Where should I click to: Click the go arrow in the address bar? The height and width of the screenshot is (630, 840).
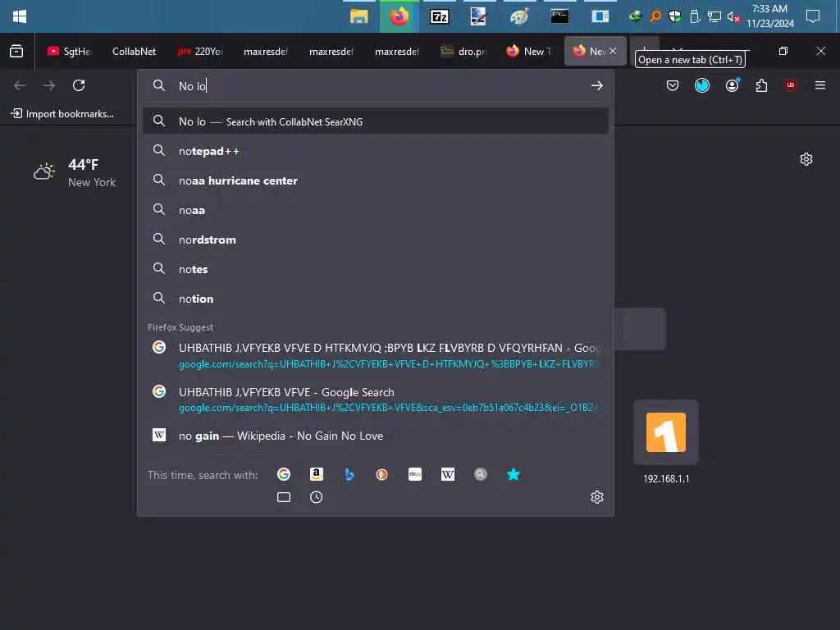[x=597, y=85]
